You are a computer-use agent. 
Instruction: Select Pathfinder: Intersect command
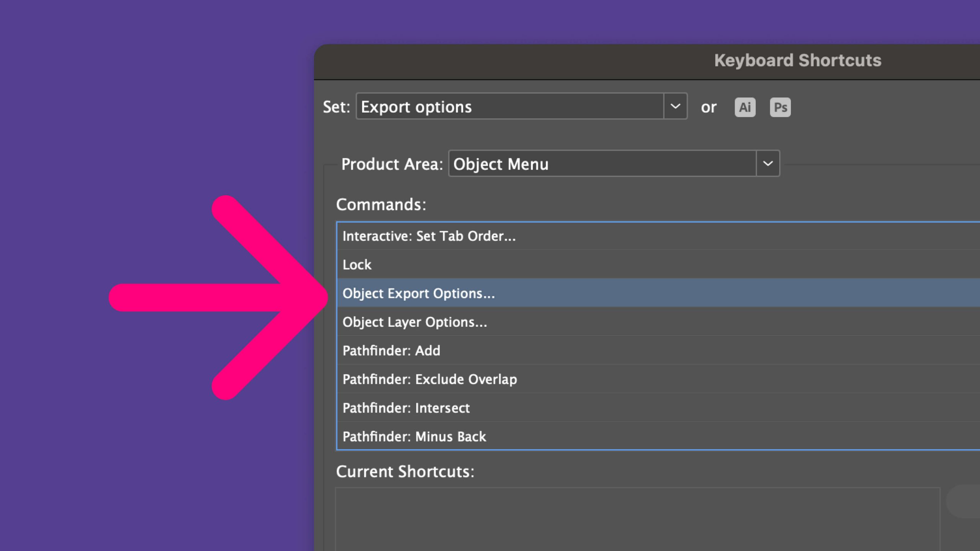point(406,408)
